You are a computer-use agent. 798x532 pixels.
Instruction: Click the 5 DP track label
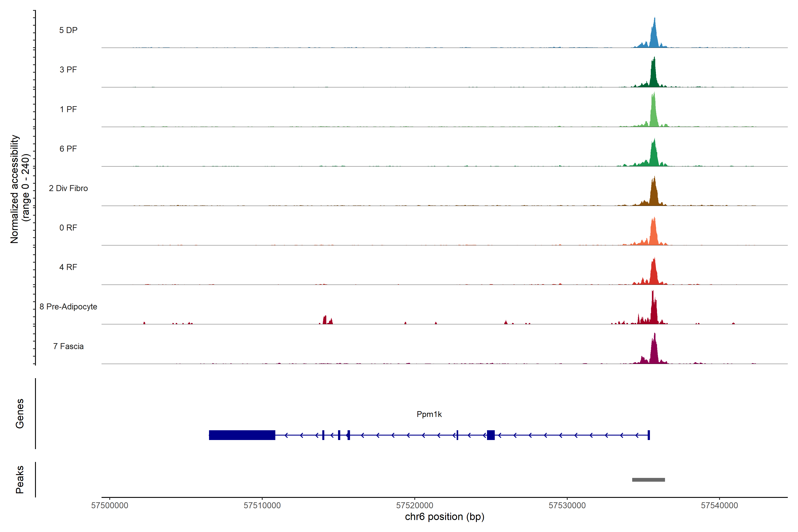click(x=68, y=30)
